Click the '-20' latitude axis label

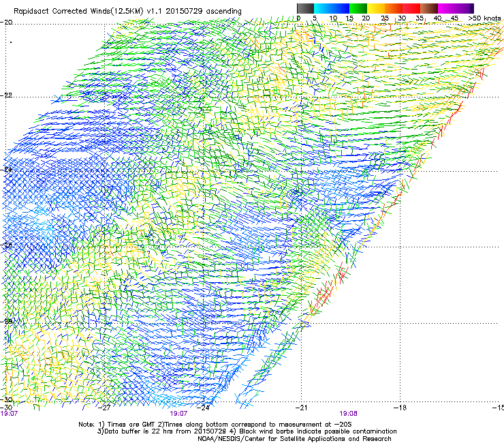7,22
